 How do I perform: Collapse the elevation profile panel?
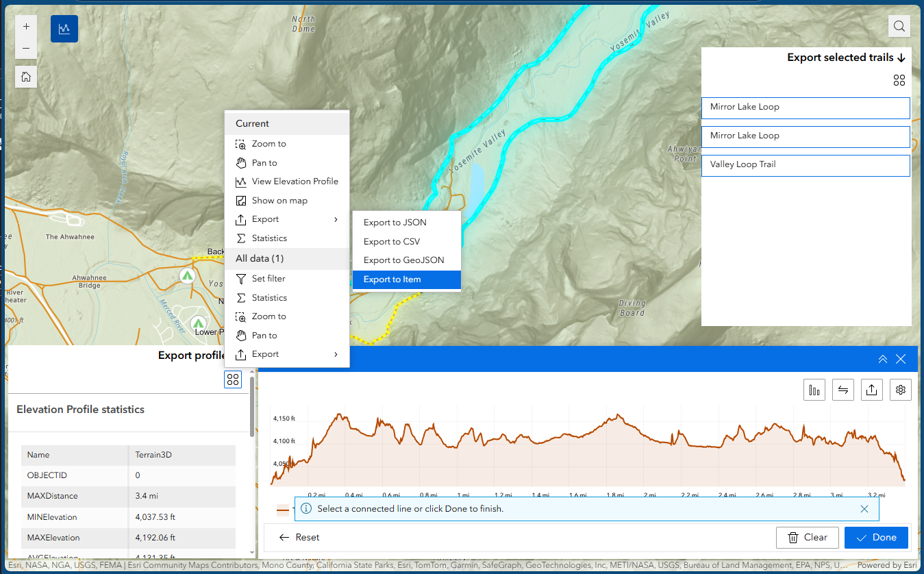point(882,358)
